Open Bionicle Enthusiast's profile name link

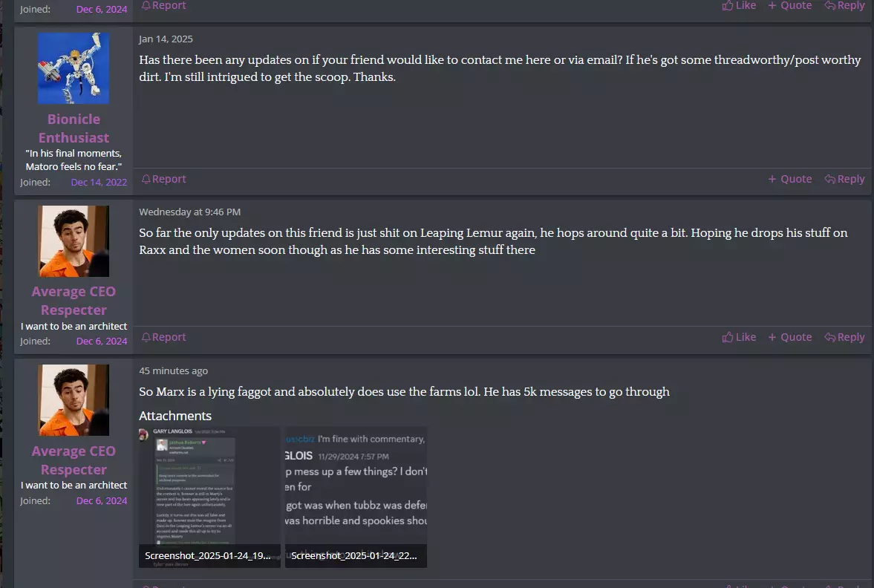click(x=74, y=128)
